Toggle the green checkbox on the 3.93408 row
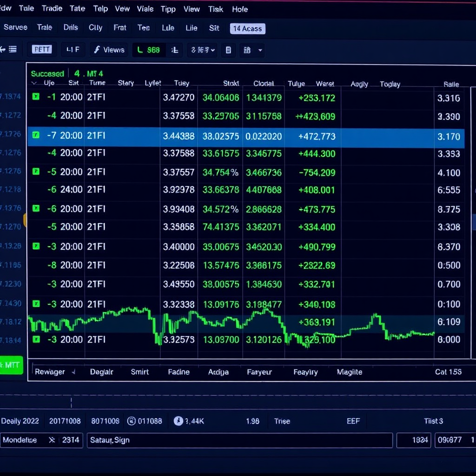The width and height of the screenshot is (476, 476). point(36,209)
